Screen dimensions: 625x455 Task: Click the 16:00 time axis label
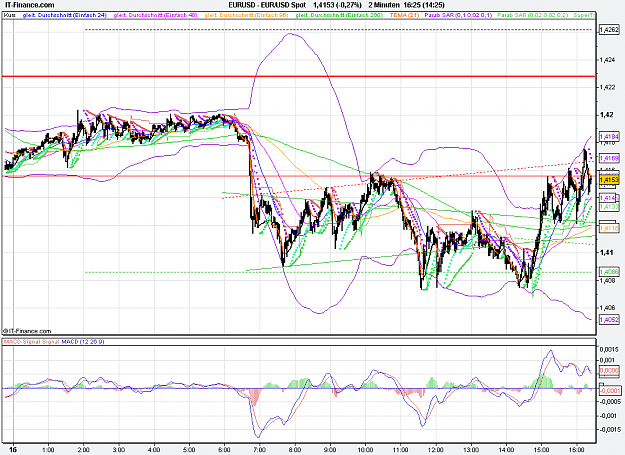577,450
